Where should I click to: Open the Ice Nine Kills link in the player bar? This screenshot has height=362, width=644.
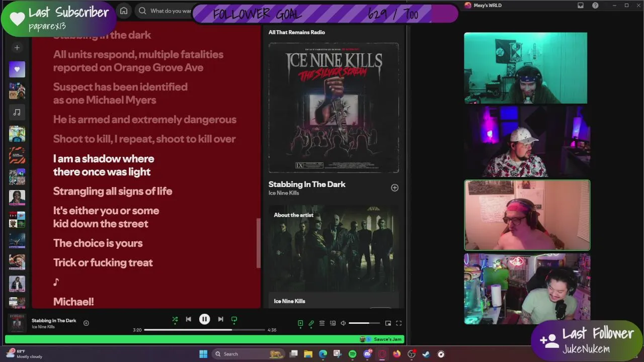tap(43, 327)
